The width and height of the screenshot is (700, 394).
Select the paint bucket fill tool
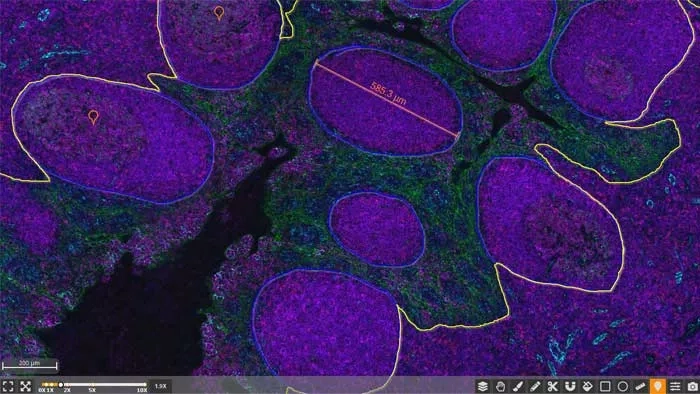588,386
